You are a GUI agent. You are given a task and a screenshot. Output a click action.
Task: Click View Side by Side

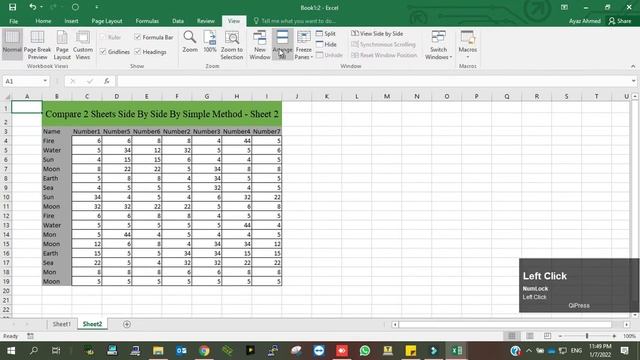coord(377,33)
